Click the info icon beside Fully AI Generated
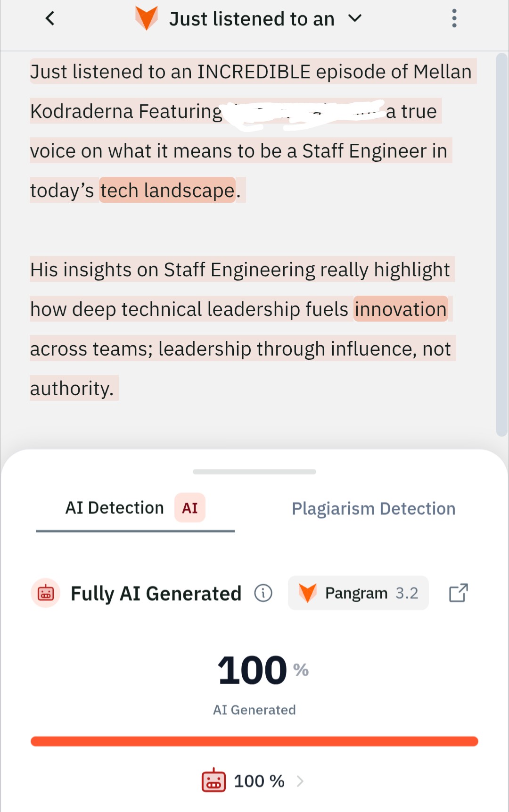Viewport: 509px width, 812px height. pyautogui.click(x=263, y=593)
